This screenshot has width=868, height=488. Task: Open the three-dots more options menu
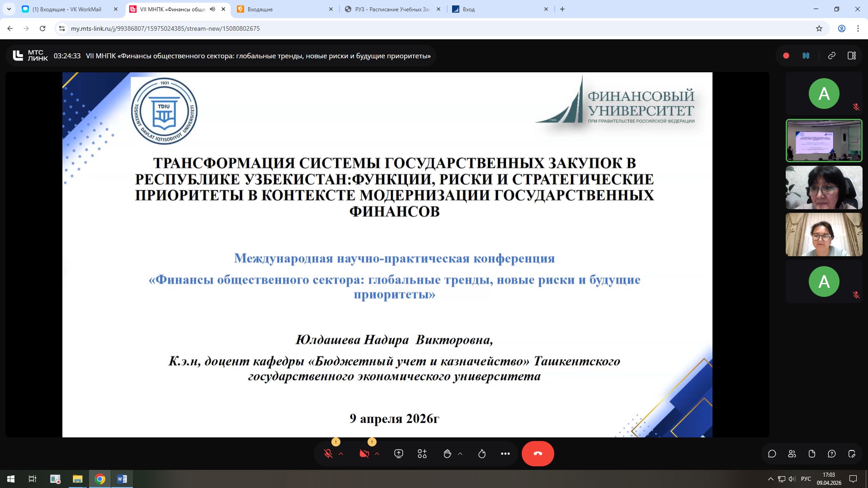pos(505,454)
